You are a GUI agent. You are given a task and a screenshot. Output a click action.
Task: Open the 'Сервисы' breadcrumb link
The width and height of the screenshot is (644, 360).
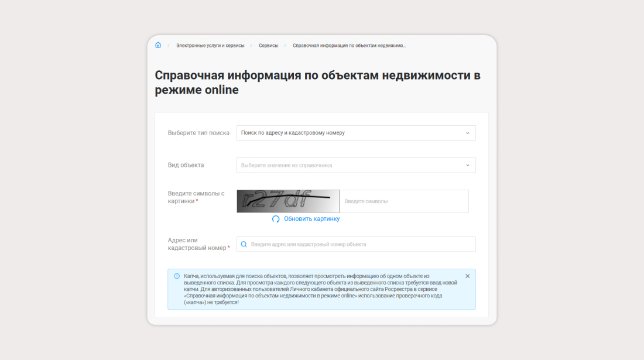point(269,45)
